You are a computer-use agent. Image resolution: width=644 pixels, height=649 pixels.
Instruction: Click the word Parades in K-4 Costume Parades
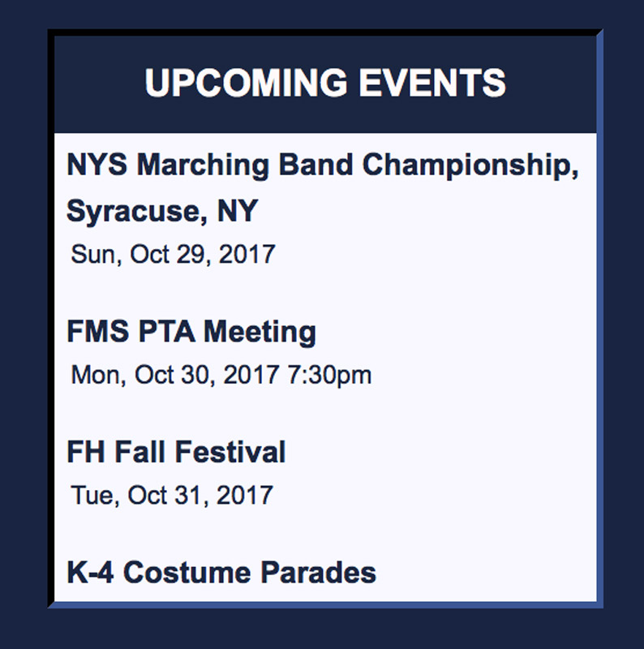pos(318,573)
